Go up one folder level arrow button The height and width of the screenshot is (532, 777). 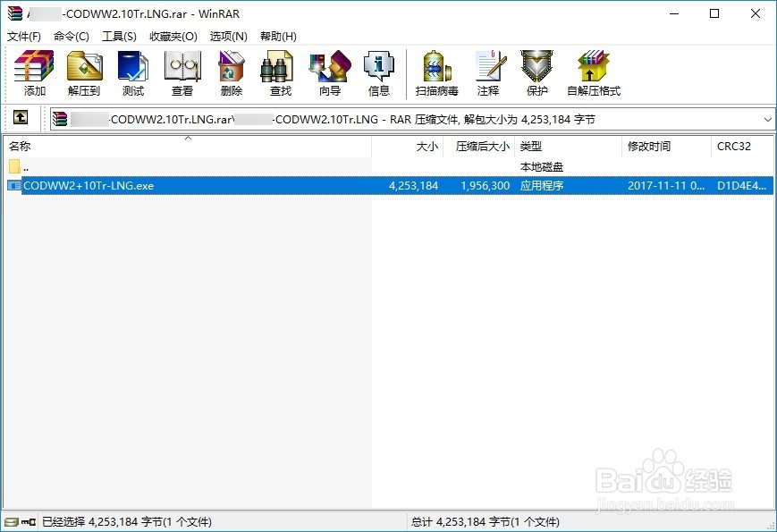21,118
